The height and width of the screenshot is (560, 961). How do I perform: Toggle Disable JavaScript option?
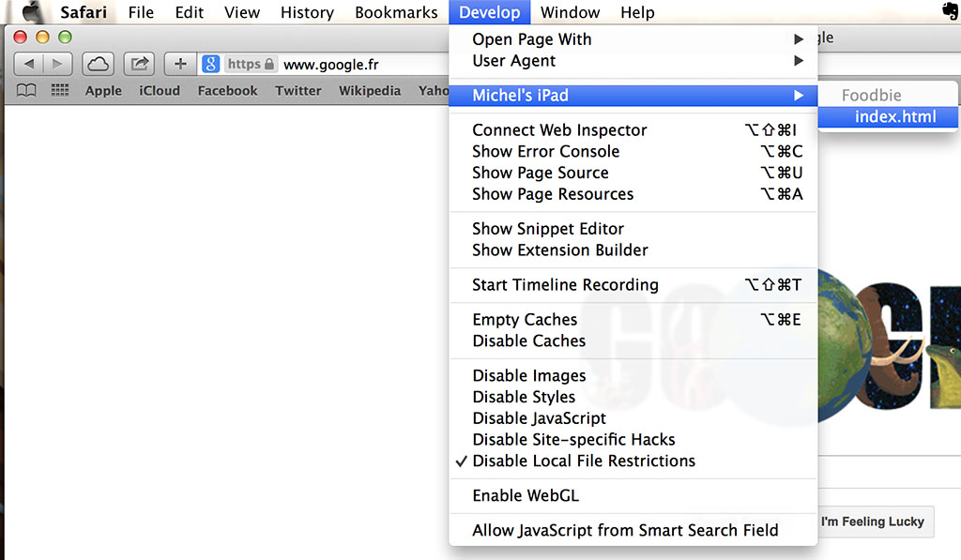pyautogui.click(x=539, y=418)
